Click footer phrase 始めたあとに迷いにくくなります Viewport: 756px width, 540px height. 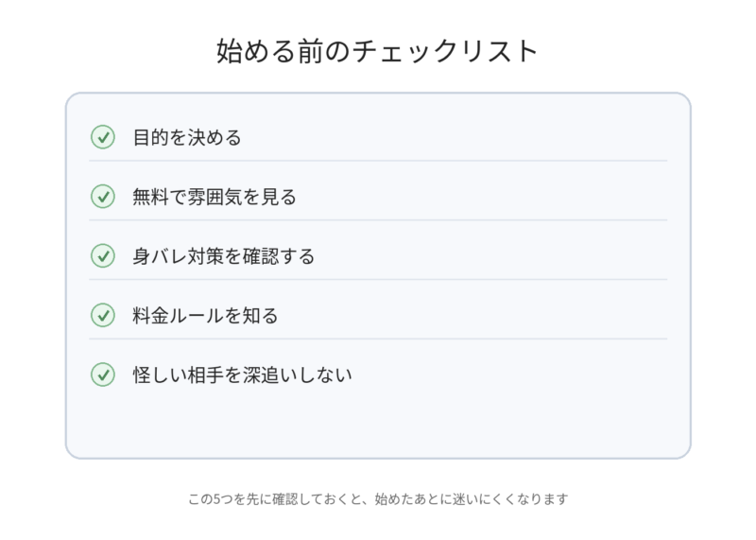[471, 498]
